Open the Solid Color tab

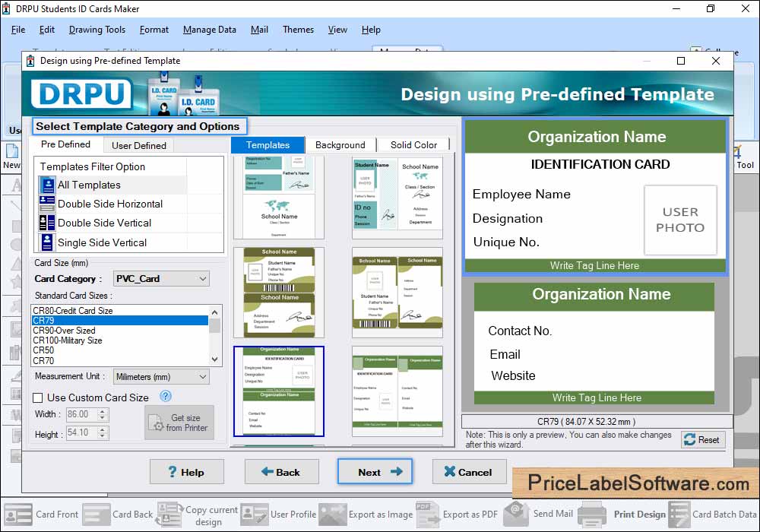pos(413,145)
